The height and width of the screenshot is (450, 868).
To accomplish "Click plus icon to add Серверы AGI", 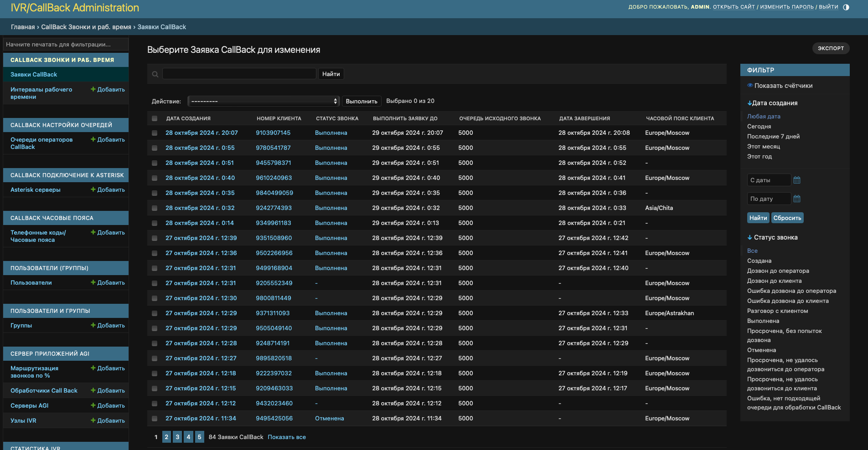I will (93, 405).
